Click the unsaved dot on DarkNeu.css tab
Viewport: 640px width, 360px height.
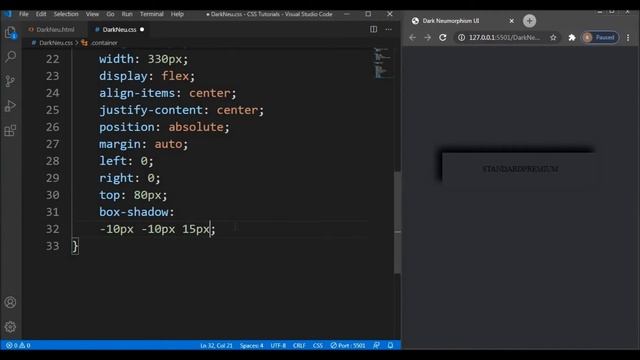(x=142, y=29)
